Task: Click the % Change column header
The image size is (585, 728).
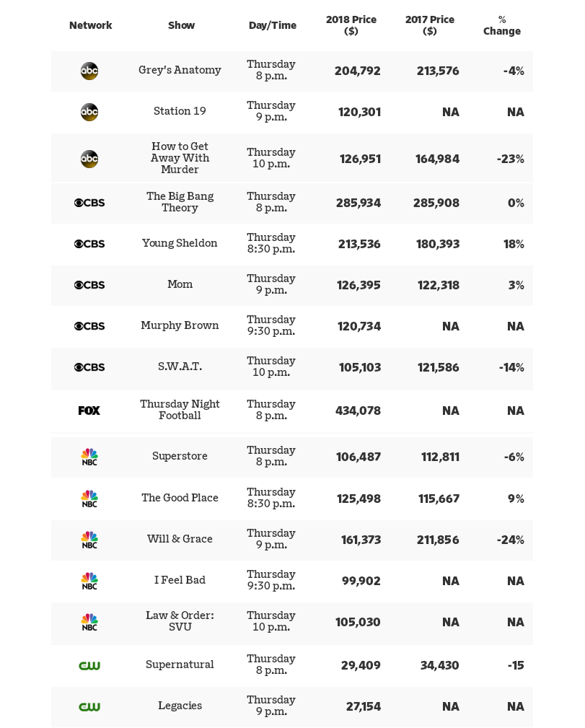Action: pyautogui.click(x=502, y=25)
